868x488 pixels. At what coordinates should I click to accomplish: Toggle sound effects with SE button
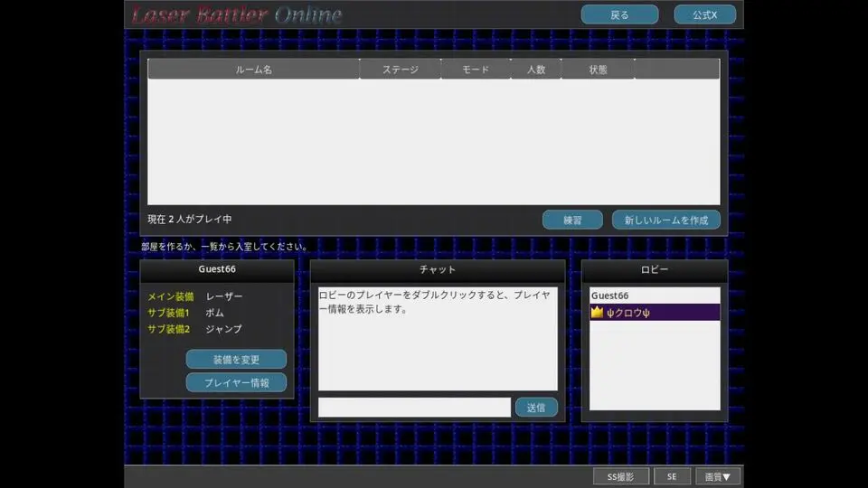(x=672, y=476)
